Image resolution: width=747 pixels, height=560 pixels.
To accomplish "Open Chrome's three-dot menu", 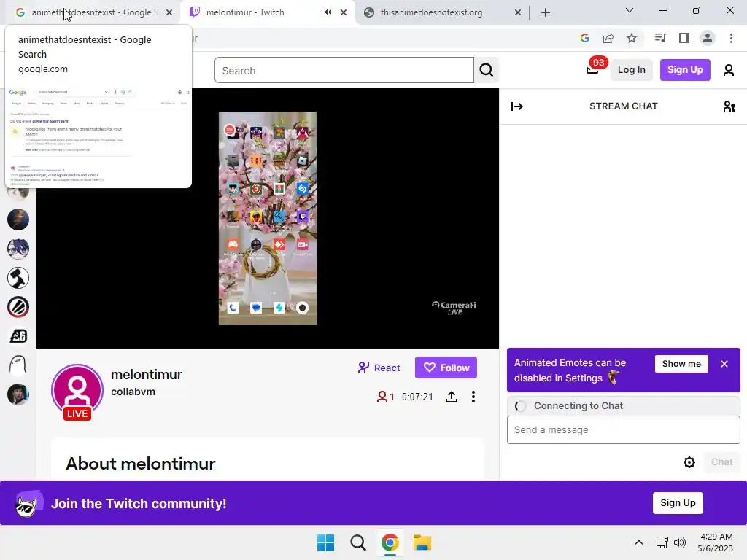I will pyautogui.click(x=731, y=38).
